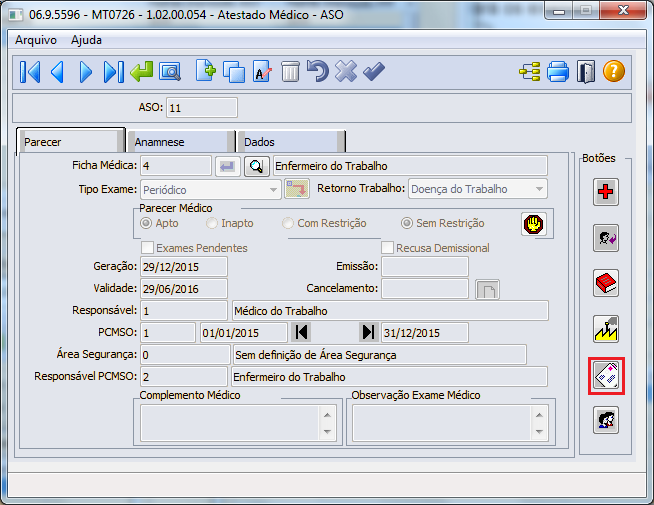Go to the first record
Viewport: 654px width, 505px height.
pyautogui.click(x=30, y=72)
